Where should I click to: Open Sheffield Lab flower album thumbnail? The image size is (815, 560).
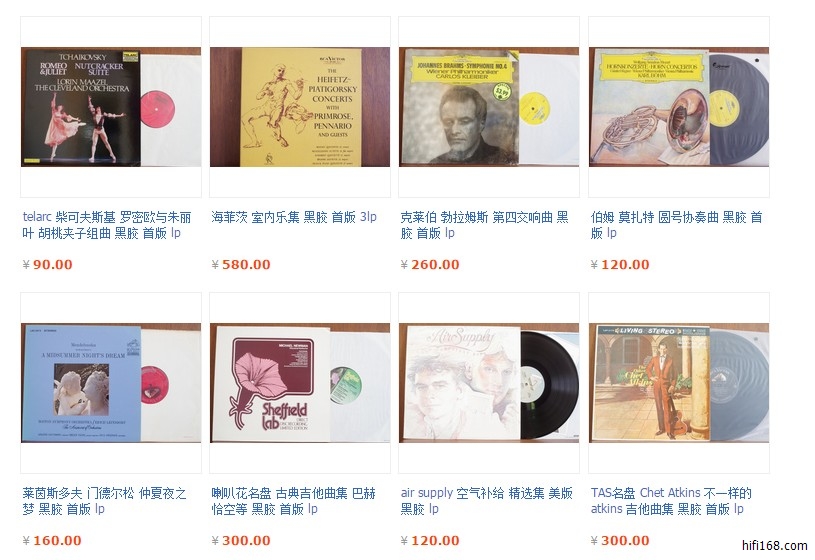pyautogui.click(x=300, y=383)
